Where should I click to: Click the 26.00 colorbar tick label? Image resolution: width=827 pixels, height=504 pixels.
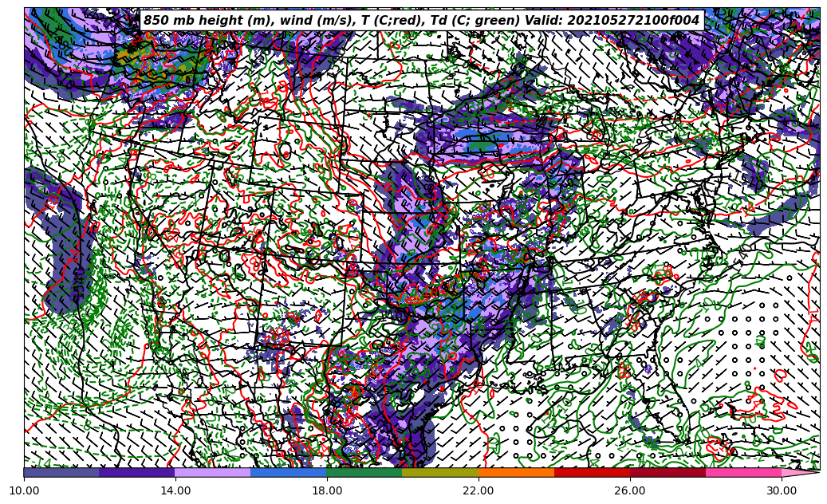point(630,491)
